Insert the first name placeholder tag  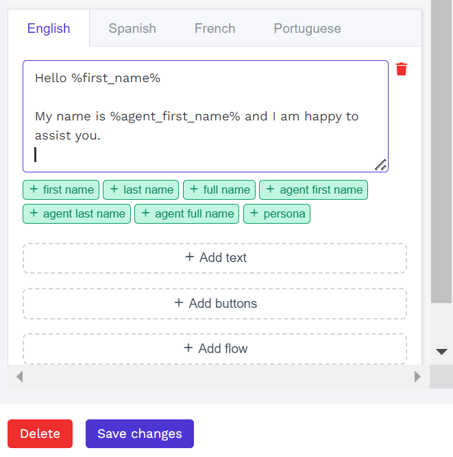point(61,190)
